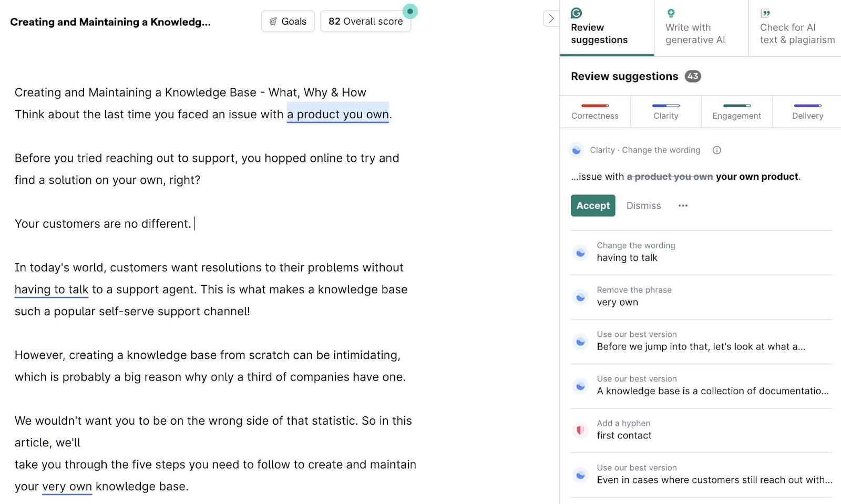Click the target icon in the Goals button
The image size is (841, 504).
(273, 21)
